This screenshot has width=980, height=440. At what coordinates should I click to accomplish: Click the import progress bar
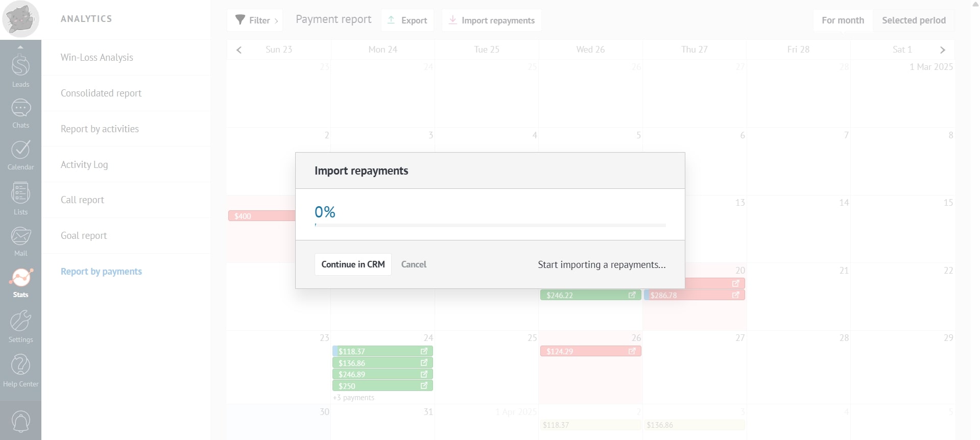click(x=490, y=225)
